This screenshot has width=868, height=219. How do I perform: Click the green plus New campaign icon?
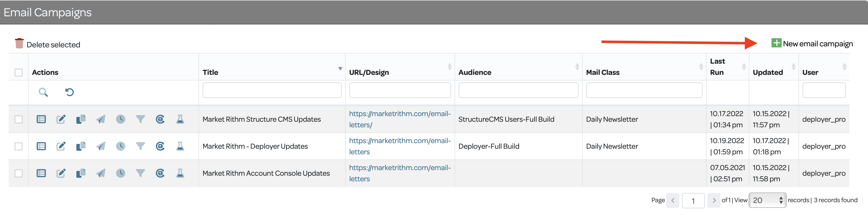(x=776, y=43)
